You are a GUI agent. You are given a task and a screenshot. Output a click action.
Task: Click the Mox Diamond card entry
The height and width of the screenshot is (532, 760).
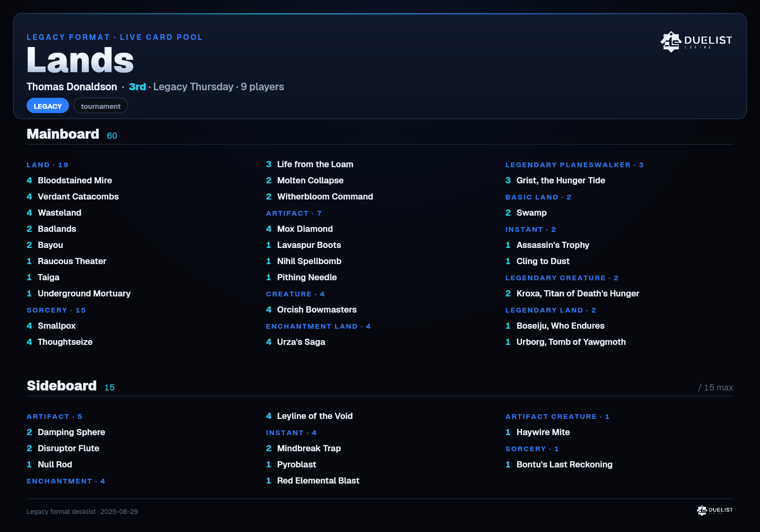point(299,229)
